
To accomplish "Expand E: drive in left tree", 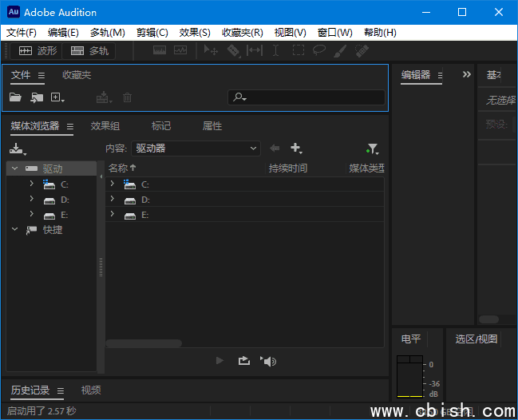I will 32,213.
